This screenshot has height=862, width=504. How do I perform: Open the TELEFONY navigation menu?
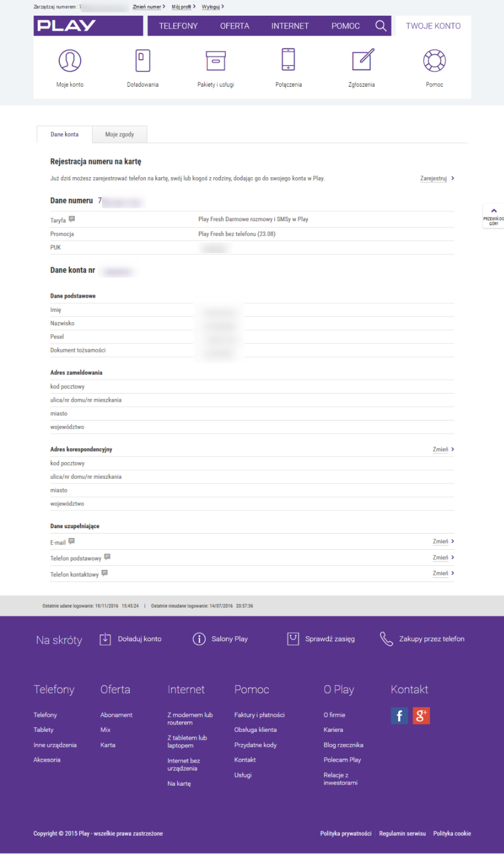(178, 26)
